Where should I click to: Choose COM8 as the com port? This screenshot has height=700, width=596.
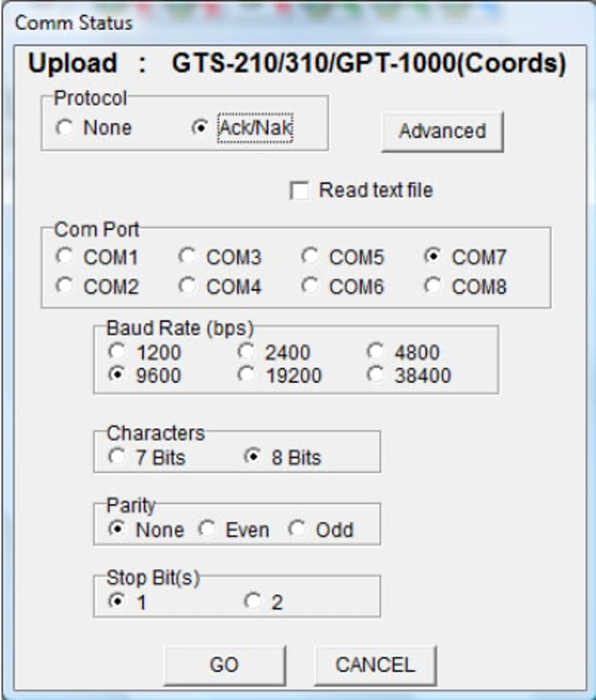pos(433,287)
